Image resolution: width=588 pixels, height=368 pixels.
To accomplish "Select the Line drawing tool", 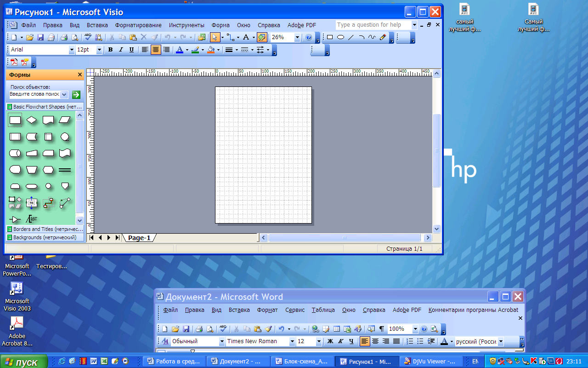I will point(351,37).
